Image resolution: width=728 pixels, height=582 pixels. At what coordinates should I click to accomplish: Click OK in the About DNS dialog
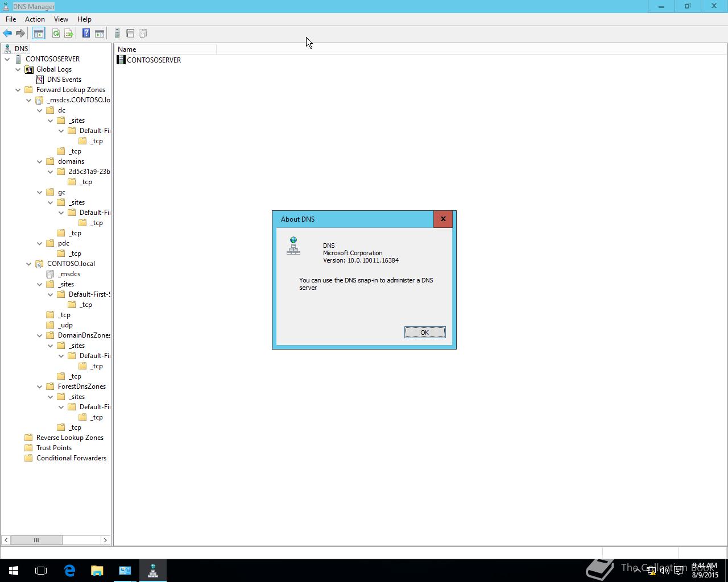(425, 332)
